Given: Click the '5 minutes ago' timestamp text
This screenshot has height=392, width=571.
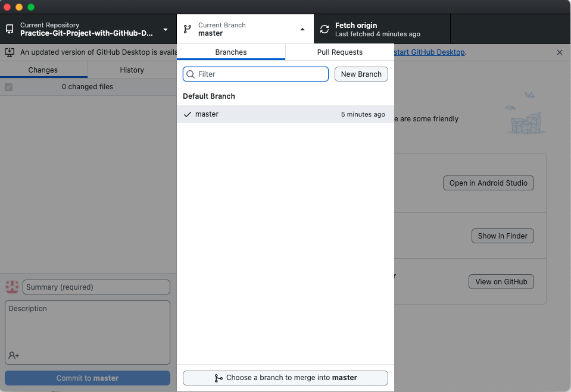Looking at the screenshot, I should coord(363,114).
